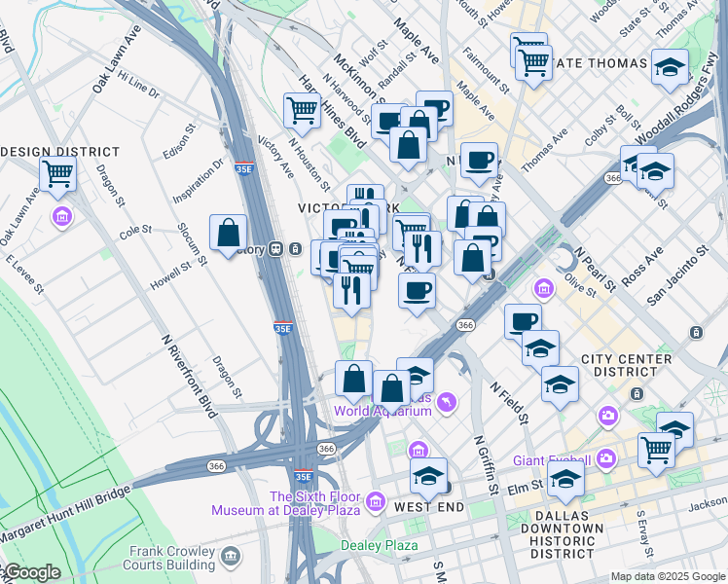Select the Dallas World Aquarium pink pin

pos(446,401)
